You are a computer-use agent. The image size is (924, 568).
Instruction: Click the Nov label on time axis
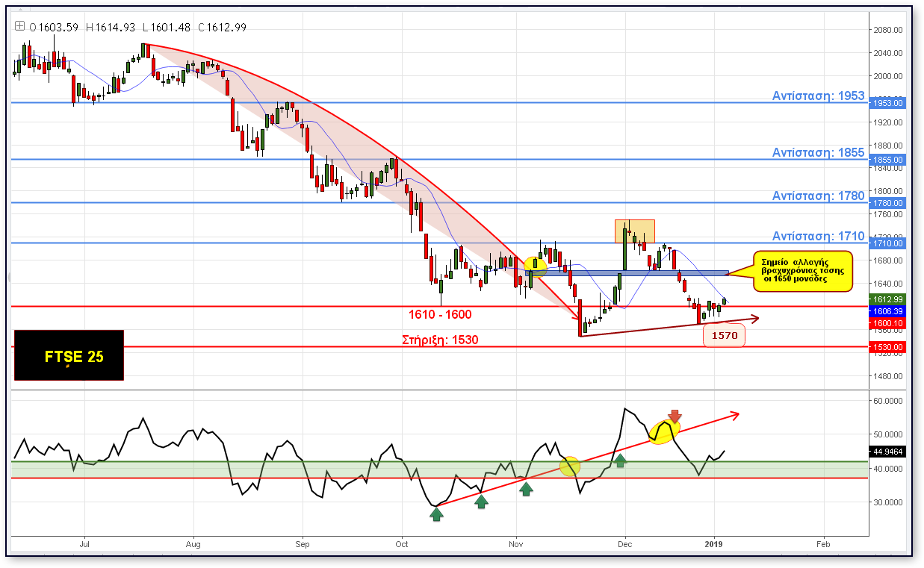click(516, 544)
